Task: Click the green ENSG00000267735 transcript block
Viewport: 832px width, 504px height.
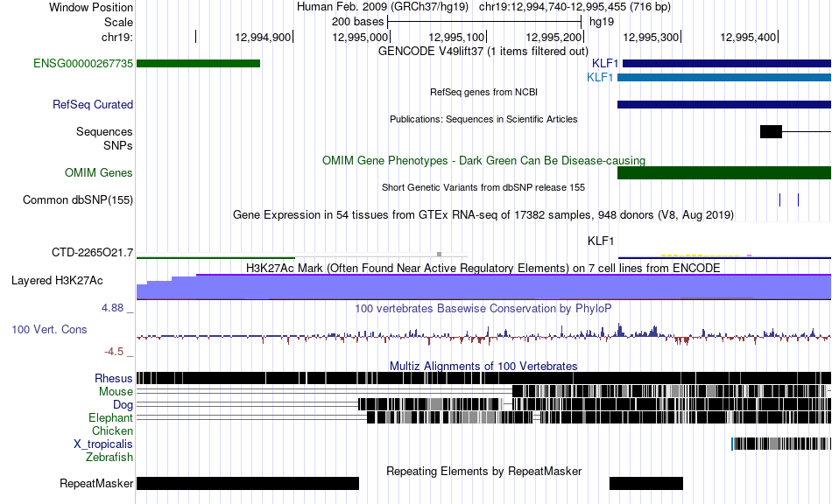Action: pos(199,64)
